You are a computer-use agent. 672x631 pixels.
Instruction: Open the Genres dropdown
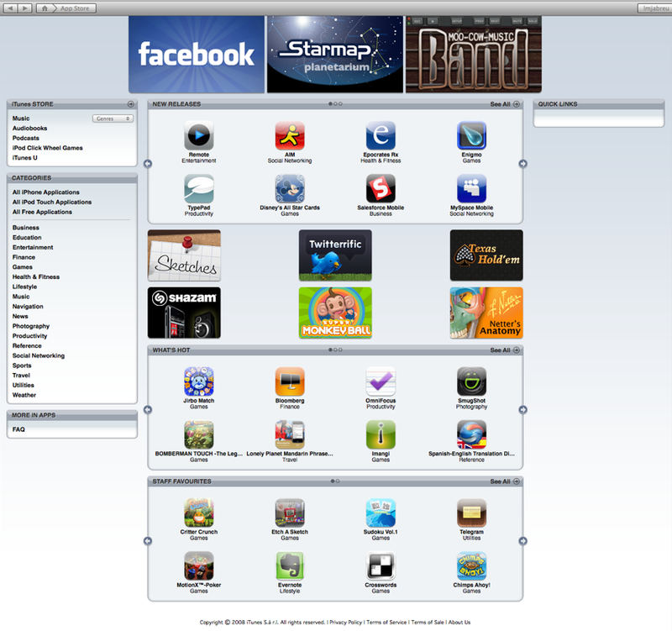113,118
